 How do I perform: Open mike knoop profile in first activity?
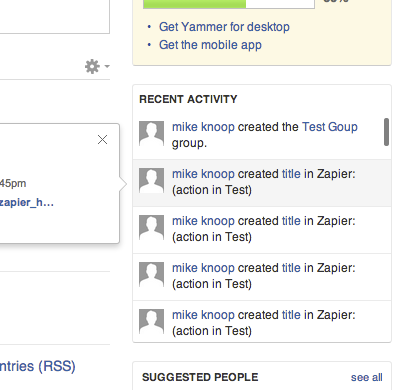203,127
